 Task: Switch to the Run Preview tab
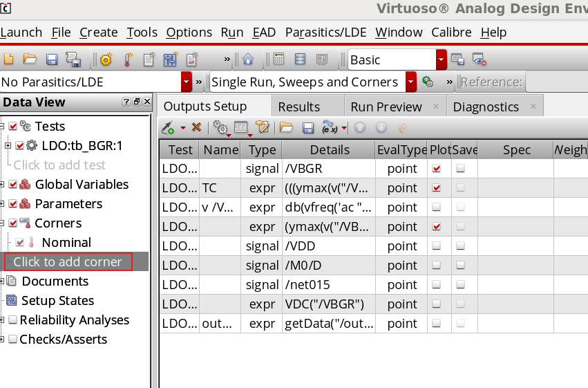pyautogui.click(x=386, y=107)
